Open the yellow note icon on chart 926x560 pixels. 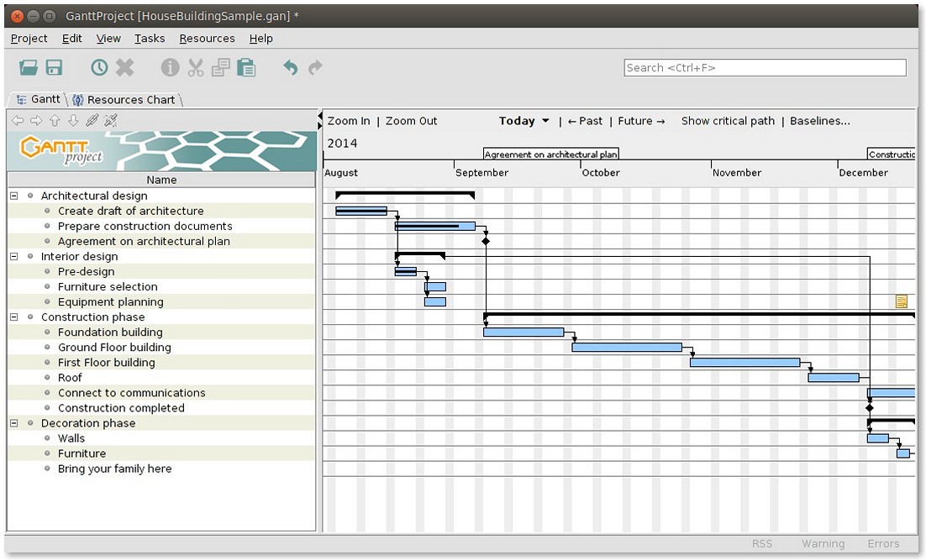tap(901, 301)
